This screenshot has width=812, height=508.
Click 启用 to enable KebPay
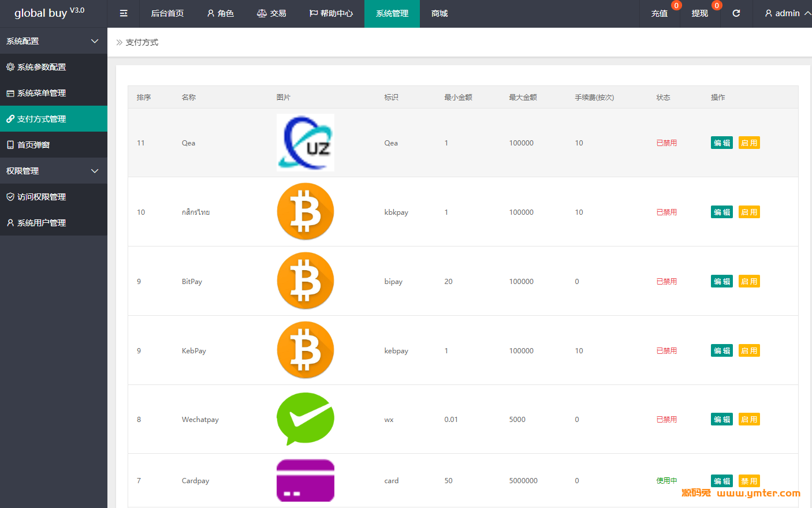pyautogui.click(x=749, y=350)
